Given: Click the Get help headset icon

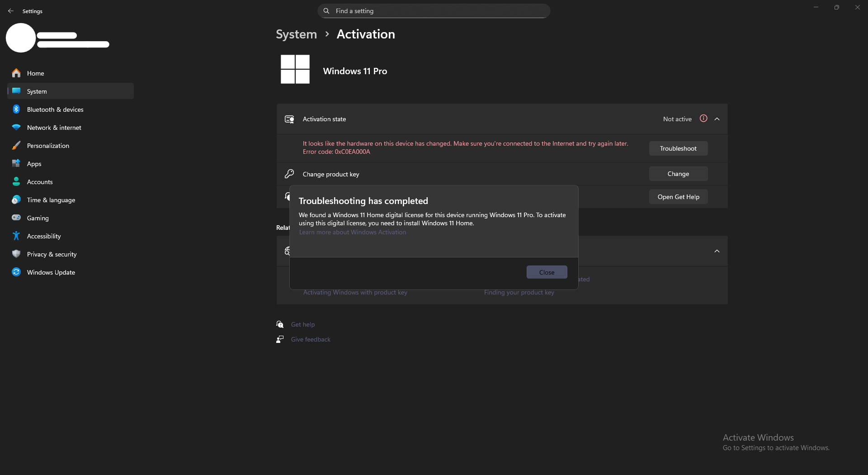Looking at the screenshot, I should 280,324.
